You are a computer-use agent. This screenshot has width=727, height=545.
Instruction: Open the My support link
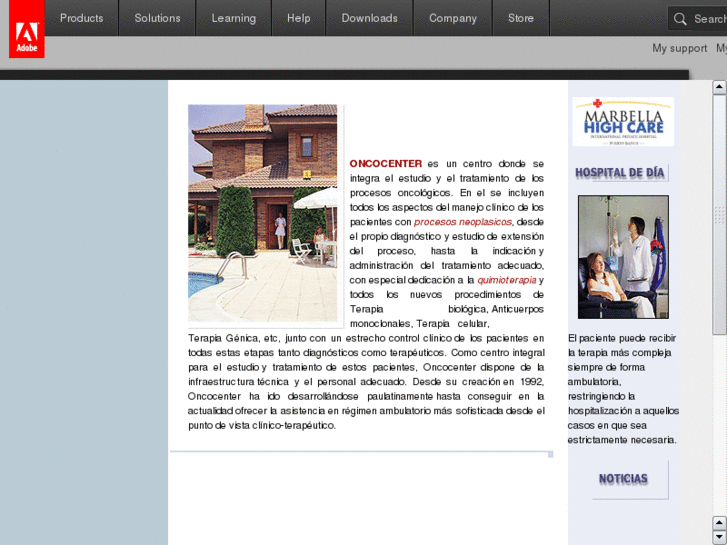679,48
